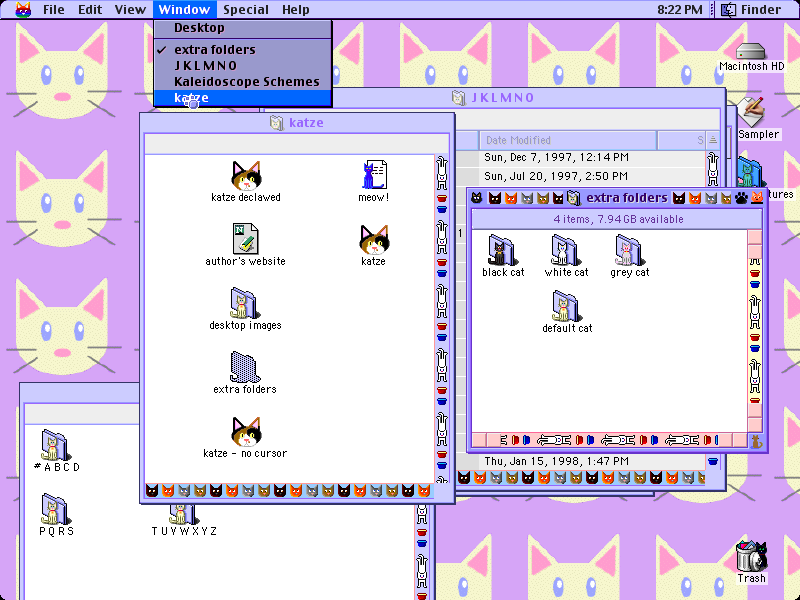Select the dimmed extra folders icon in katze window
800x600 pixels.
(x=245, y=367)
